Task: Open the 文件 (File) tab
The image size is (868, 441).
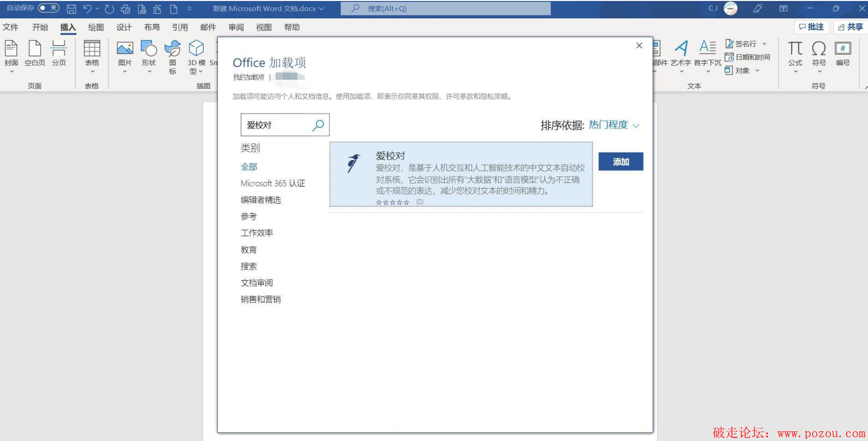Action: pos(11,27)
